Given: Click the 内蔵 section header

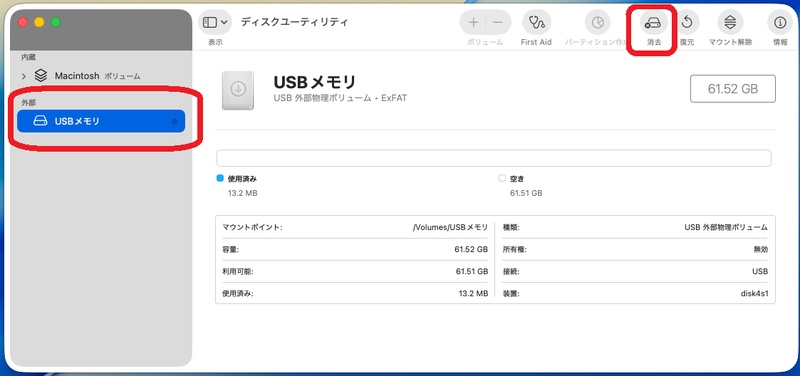Looking at the screenshot, I should coord(29,57).
